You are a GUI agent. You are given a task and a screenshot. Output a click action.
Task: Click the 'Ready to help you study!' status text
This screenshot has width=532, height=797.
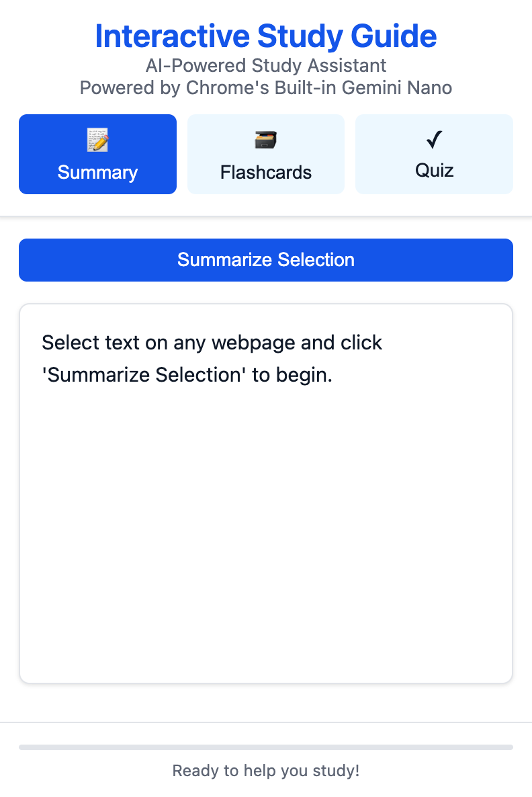click(265, 771)
